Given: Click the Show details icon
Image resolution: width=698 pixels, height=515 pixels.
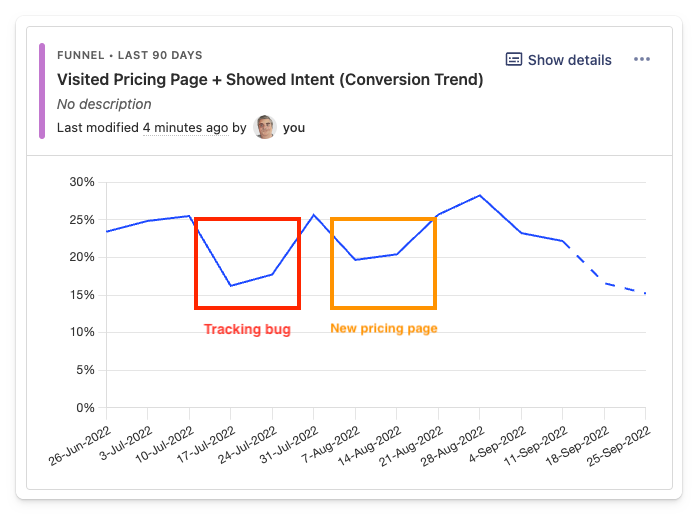Looking at the screenshot, I should (514, 60).
